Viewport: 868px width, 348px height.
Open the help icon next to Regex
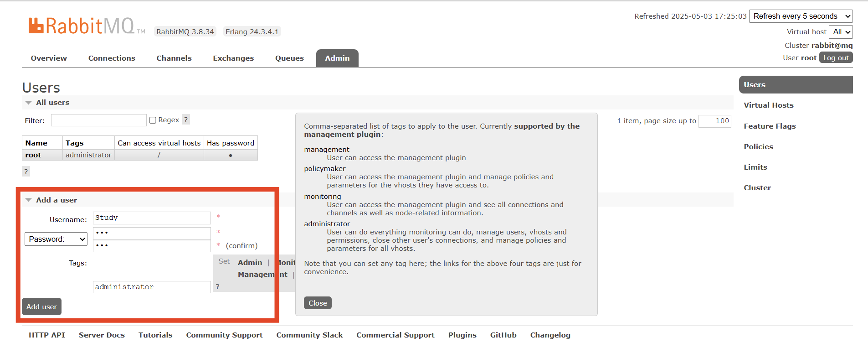click(185, 119)
